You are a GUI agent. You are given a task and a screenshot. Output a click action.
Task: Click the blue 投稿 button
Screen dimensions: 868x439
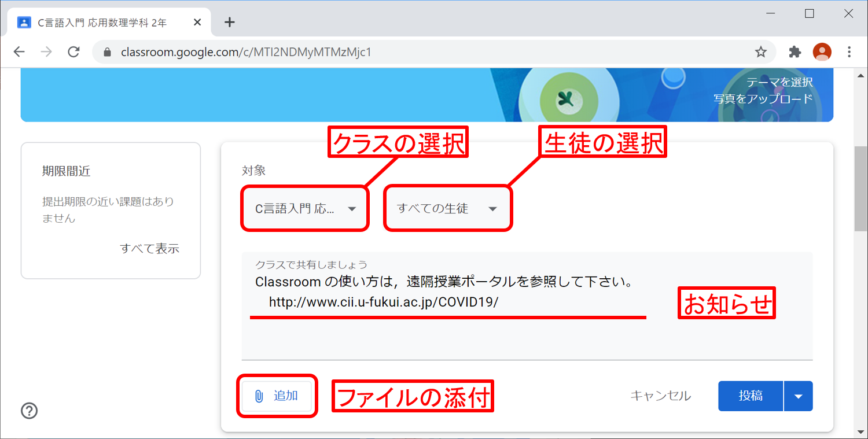pyautogui.click(x=751, y=396)
